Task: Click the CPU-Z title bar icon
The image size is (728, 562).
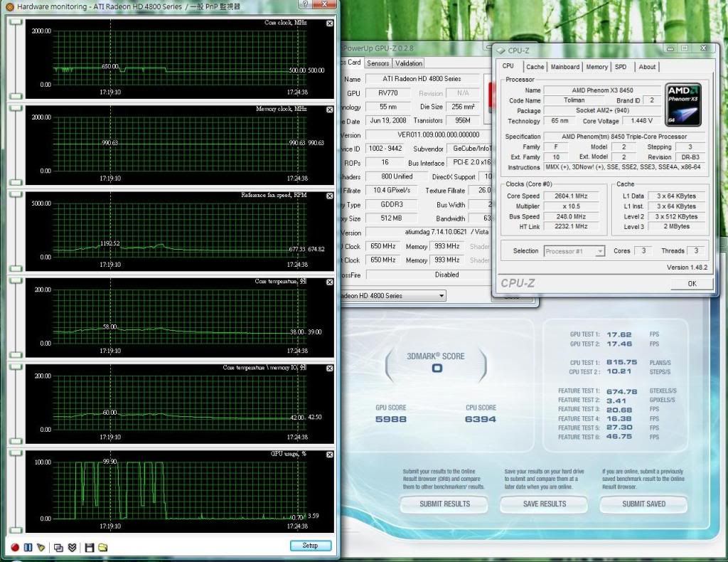Action: point(500,51)
